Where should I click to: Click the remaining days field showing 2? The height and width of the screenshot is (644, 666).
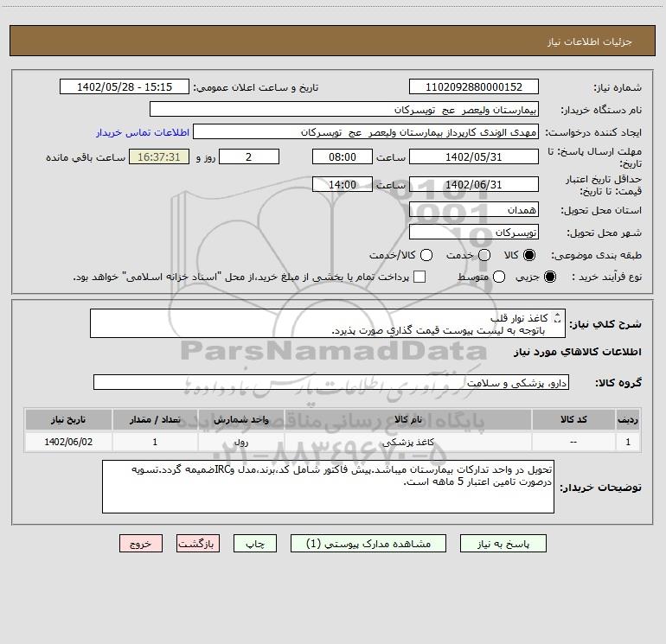(x=249, y=156)
